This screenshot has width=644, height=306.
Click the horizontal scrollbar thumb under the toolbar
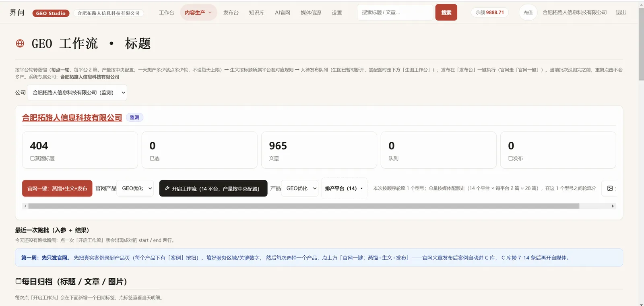[x=303, y=206]
